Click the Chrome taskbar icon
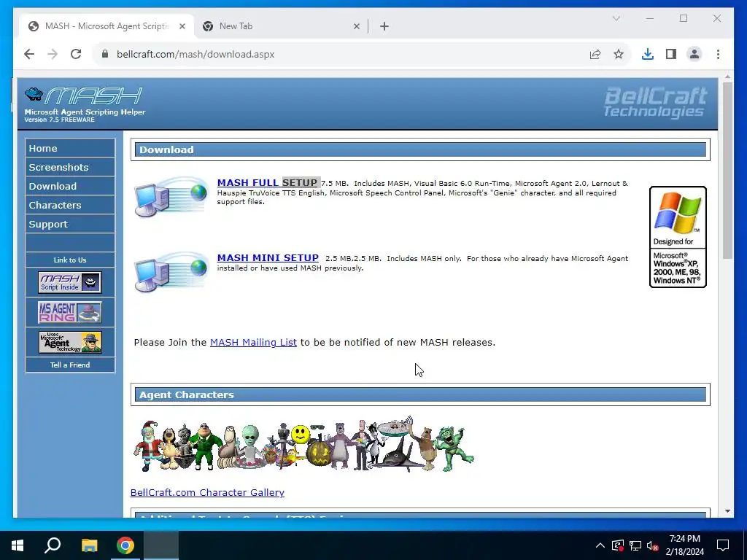747x560 pixels. 125,545
